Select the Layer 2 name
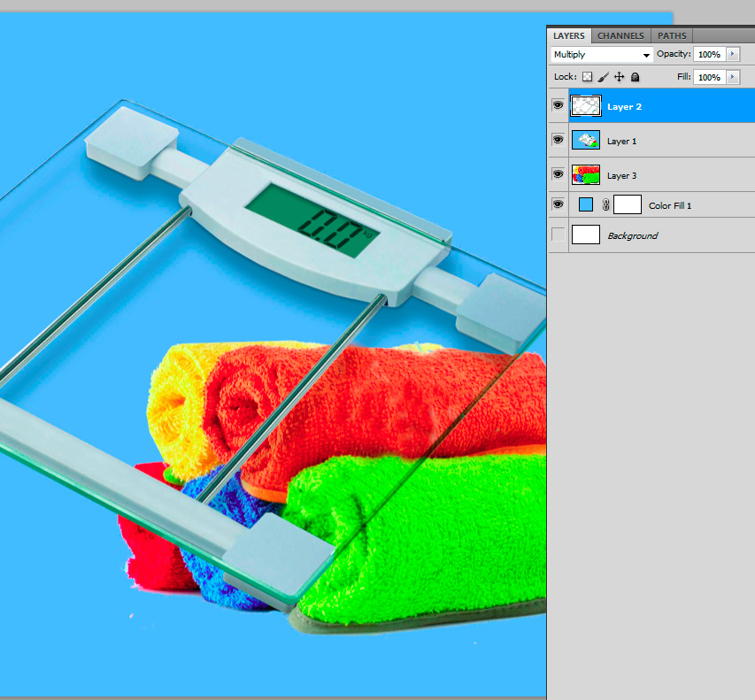755x700 pixels. 625,107
